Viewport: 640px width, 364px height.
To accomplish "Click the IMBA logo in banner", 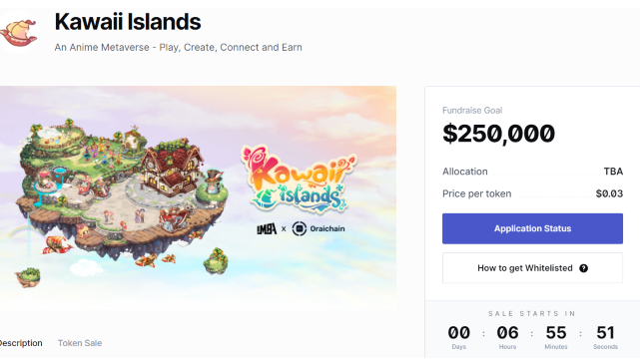I will coord(267,229).
